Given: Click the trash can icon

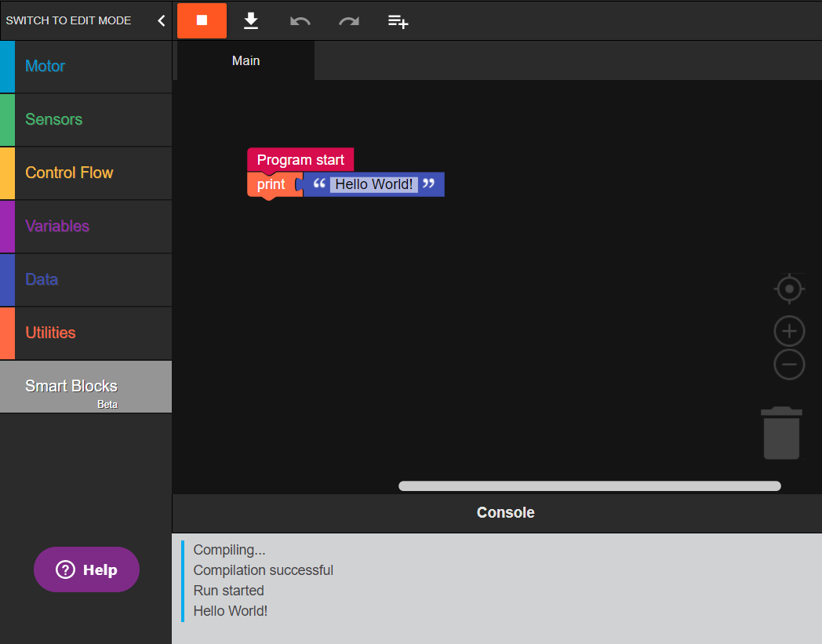Looking at the screenshot, I should (x=781, y=433).
